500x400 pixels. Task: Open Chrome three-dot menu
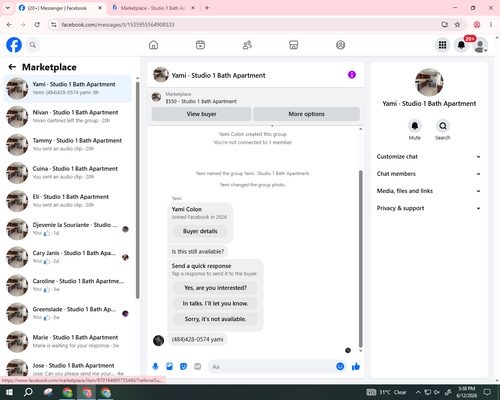(x=491, y=25)
